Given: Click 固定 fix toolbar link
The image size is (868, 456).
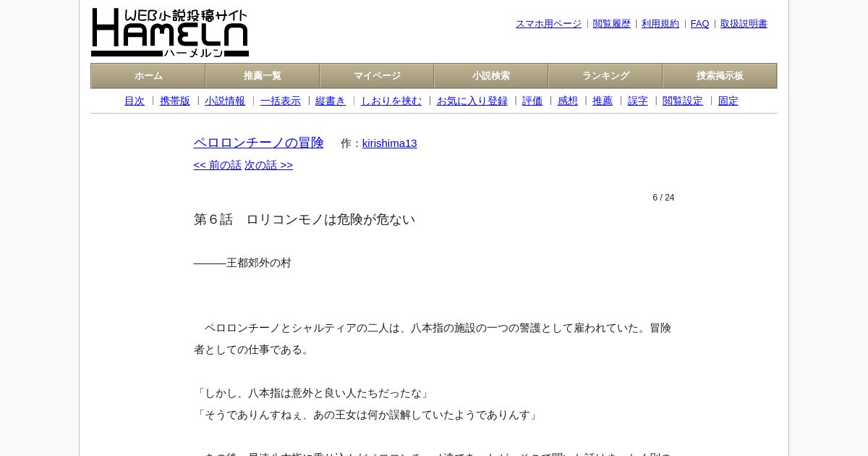Looking at the screenshot, I should coord(728,101).
